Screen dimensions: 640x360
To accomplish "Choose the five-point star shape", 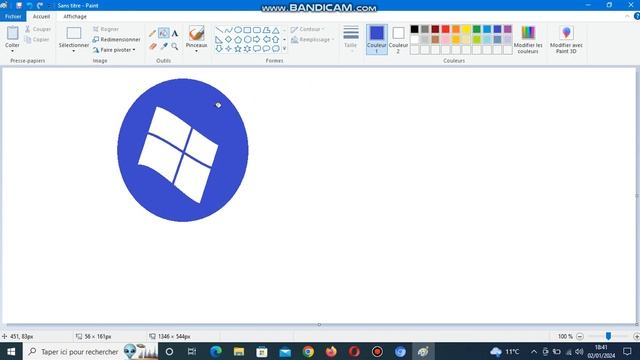I will click(x=238, y=49).
